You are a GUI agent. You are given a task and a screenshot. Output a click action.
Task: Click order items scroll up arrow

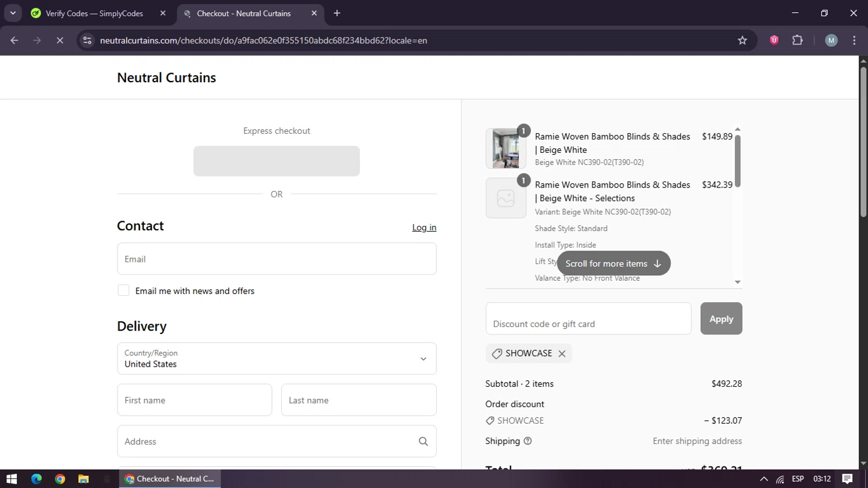pos(737,129)
